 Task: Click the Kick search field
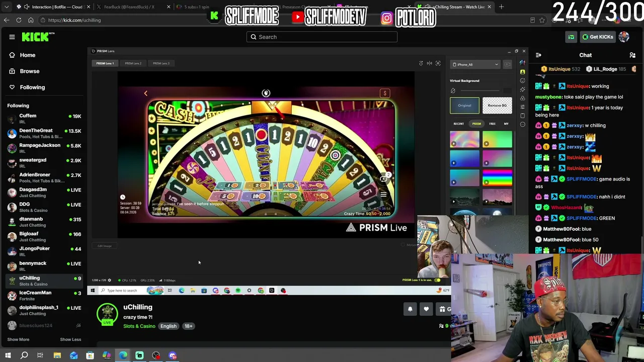click(x=322, y=37)
